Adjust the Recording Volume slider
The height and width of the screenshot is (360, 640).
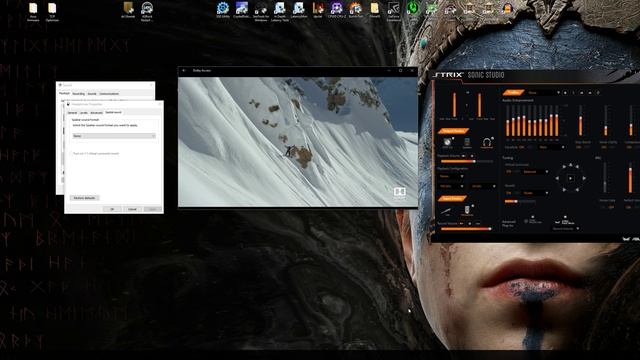[466, 229]
